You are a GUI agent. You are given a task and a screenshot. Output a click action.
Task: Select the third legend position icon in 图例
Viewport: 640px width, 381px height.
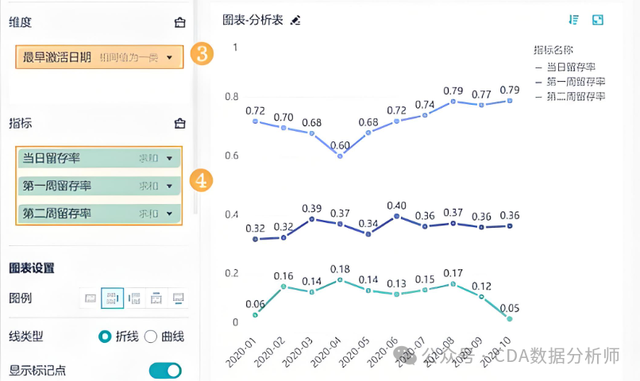(134, 298)
